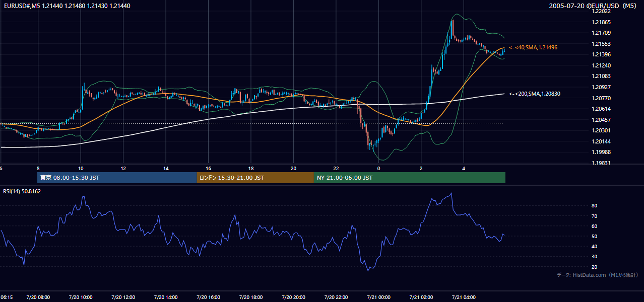Click bottom time label 7/20 08:00
The width and height of the screenshot is (644, 302).
[x=38, y=297]
